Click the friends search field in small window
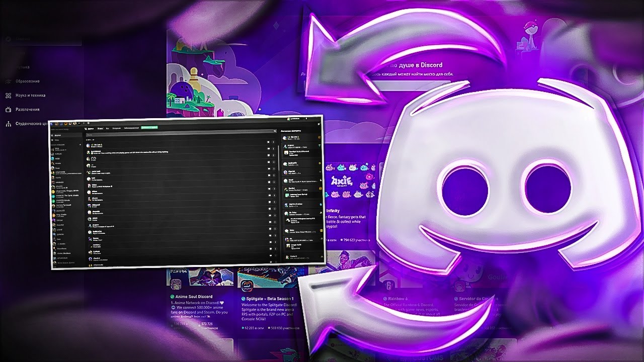This screenshot has height=362, width=644. 181,134
